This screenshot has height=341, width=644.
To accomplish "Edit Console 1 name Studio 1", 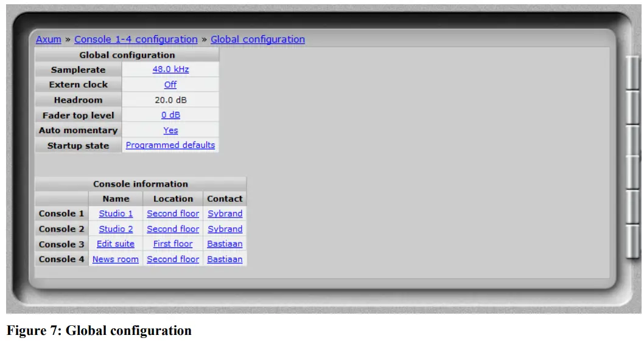I will [116, 214].
